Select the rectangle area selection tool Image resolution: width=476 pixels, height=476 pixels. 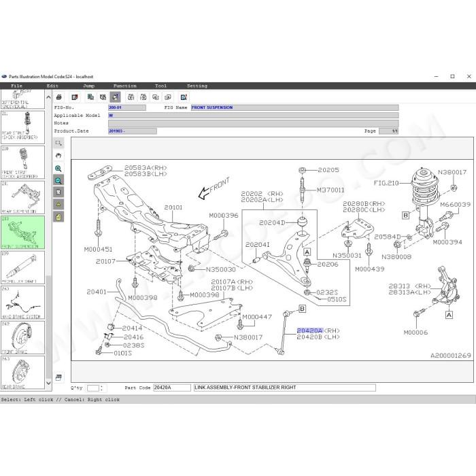click(58, 143)
